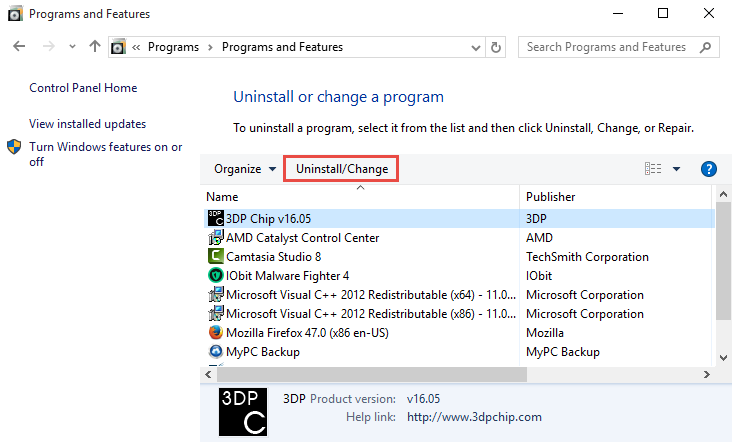Click vertical scrollbar up arrow
The image size is (732, 442).
coord(723,194)
